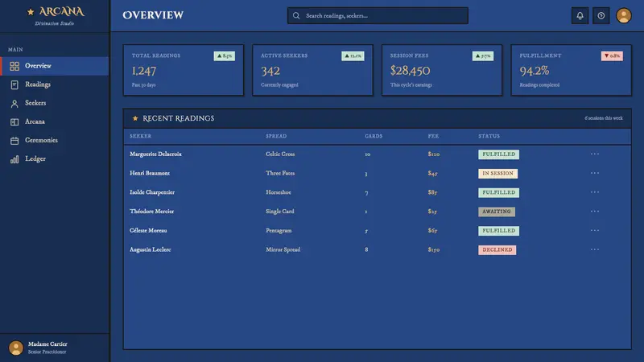Click the Mirror Spread cell
Image resolution: width=644 pixels, height=362 pixels.
tap(283, 249)
